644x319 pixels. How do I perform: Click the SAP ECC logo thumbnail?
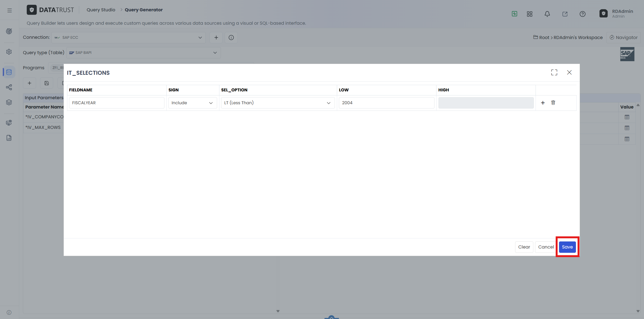click(627, 54)
